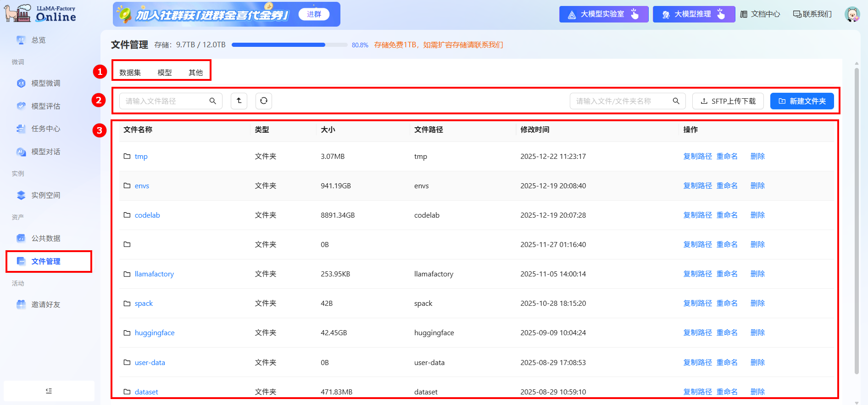Click 复制路径 for user-data row
The image size is (868, 405).
coord(698,362)
